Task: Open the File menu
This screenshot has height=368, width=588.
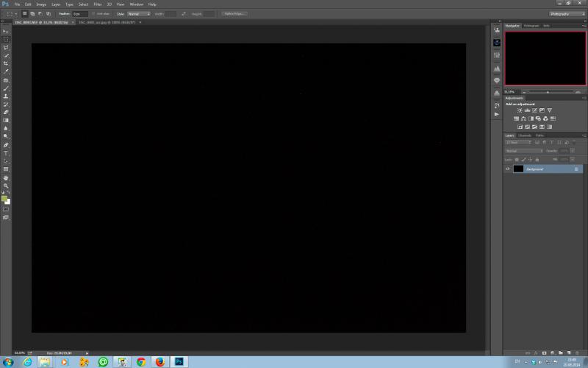Action: point(17,4)
